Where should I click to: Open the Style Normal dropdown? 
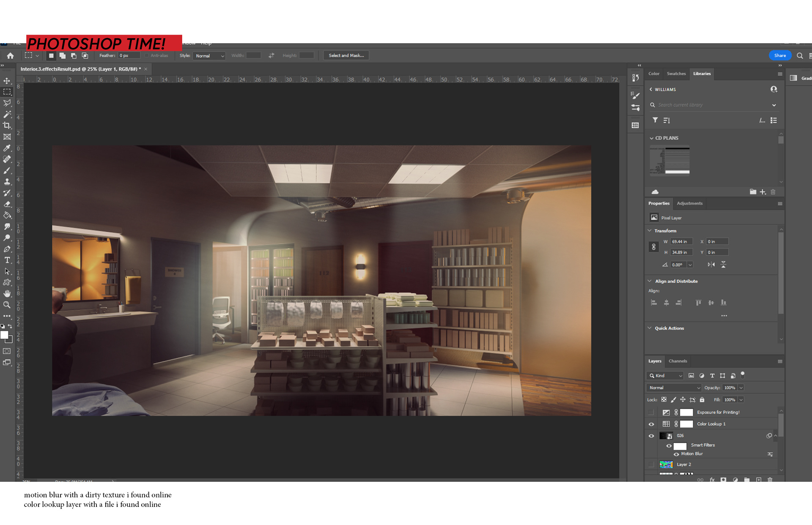[x=209, y=56]
